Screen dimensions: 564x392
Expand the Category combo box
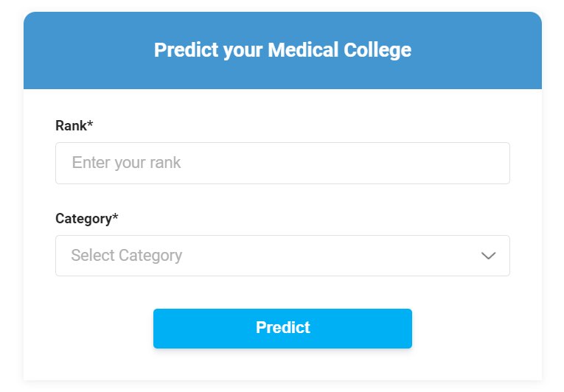click(282, 256)
